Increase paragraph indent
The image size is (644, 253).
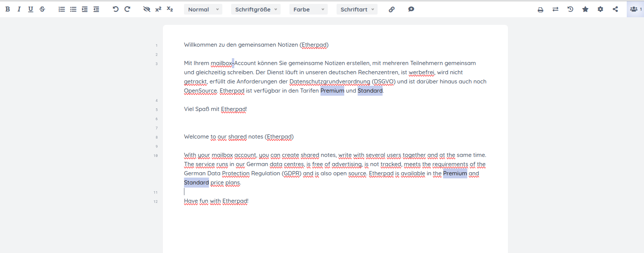(85, 9)
